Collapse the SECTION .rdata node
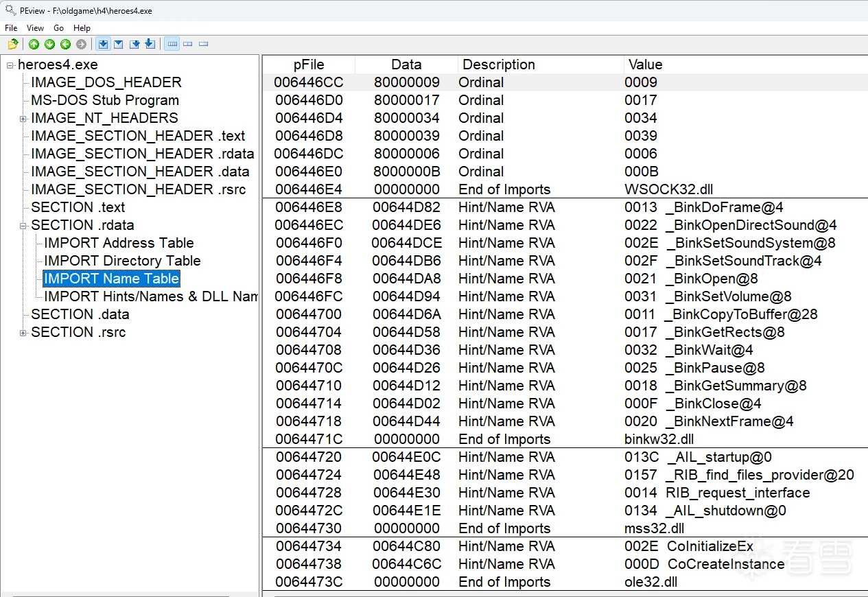 pos(23,226)
